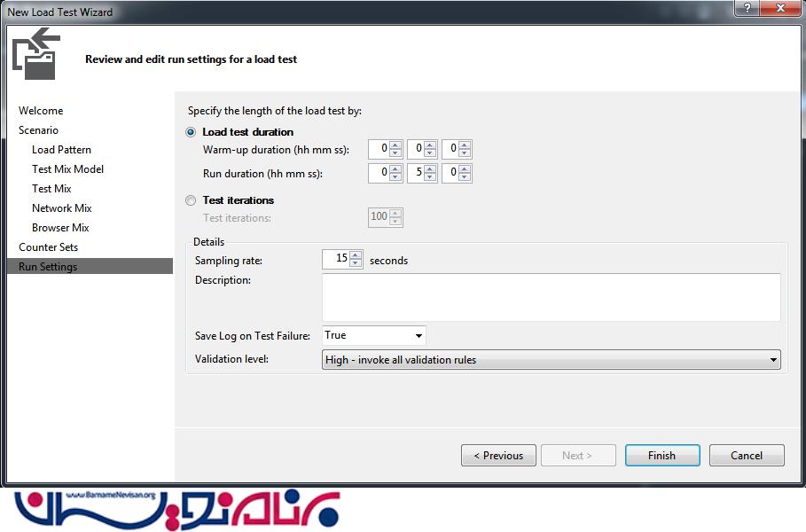Decrease the Sampling rate spinner value
The width and height of the screenshot is (806, 532).
click(356, 263)
